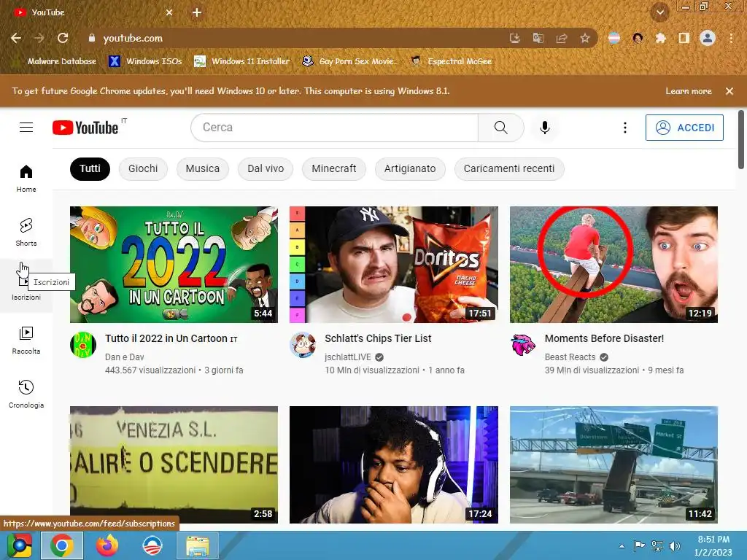This screenshot has height=560, width=747.
Task: Select the Caricamenti recenti filter chip
Action: (508, 168)
